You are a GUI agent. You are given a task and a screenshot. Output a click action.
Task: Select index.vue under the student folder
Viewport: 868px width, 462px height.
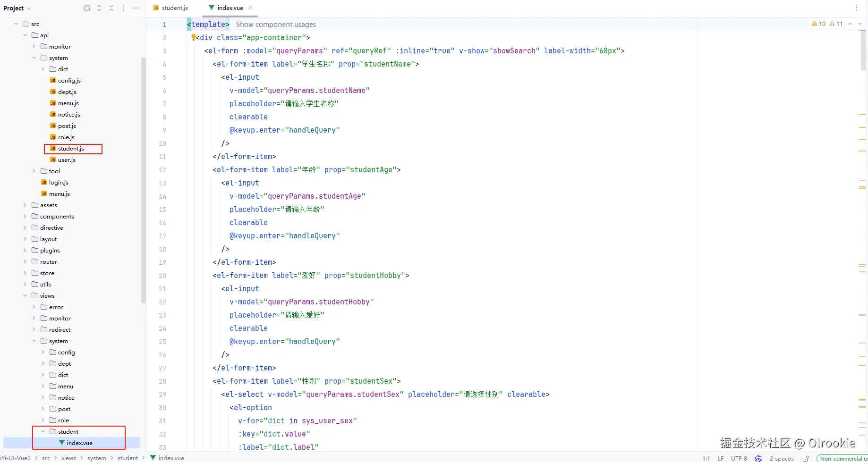point(76,443)
